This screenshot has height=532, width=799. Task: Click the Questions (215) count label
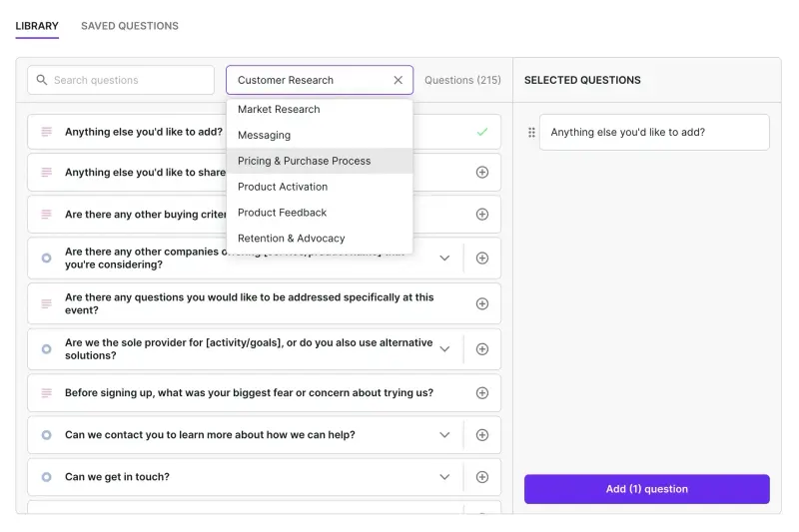462,80
